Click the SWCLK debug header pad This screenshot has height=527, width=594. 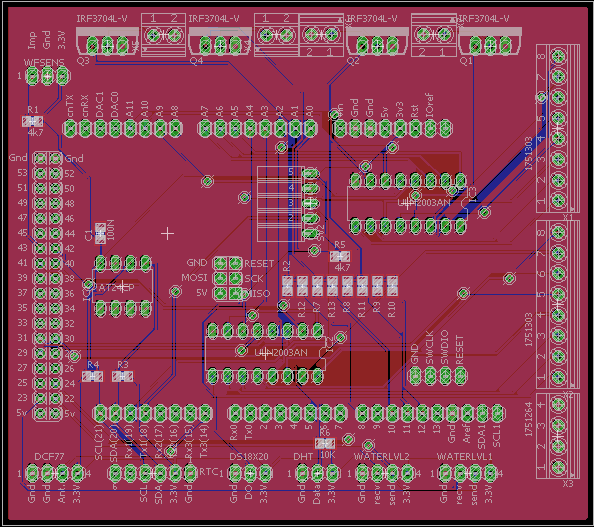point(430,376)
